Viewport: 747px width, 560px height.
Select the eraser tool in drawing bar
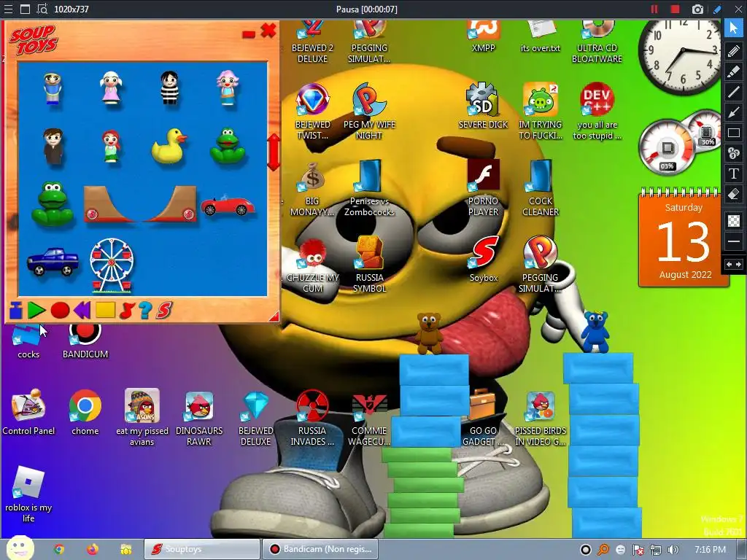pyautogui.click(x=734, y=194)
